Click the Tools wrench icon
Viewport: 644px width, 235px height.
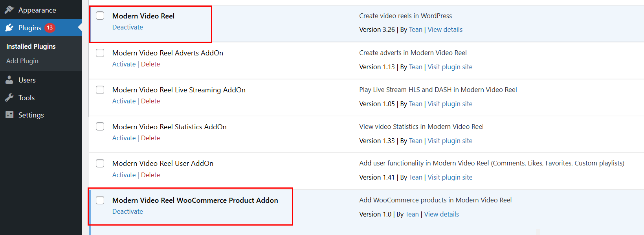9,98
